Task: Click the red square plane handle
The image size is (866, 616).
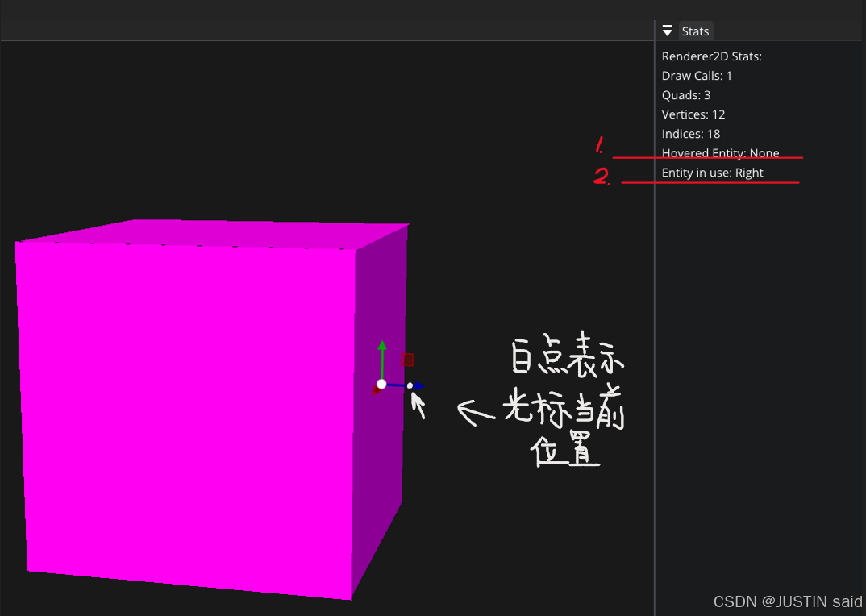Action: point(408,360)
